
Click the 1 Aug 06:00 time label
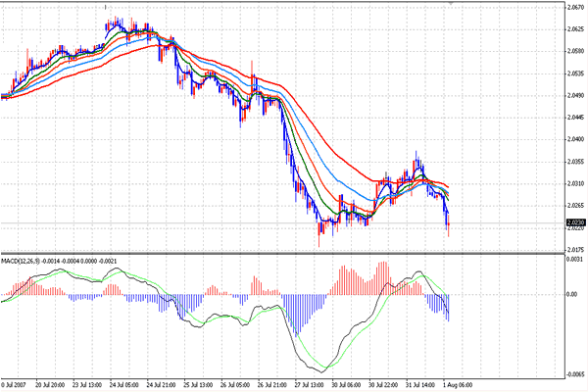(457, 385)
